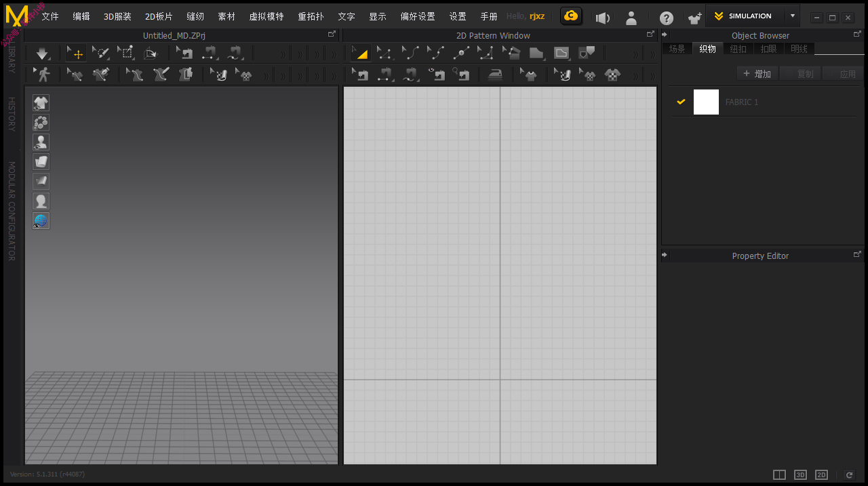This screenshot has height=486, width=868.
Task: Select the Steam iron tool
Action: (496, 75)
